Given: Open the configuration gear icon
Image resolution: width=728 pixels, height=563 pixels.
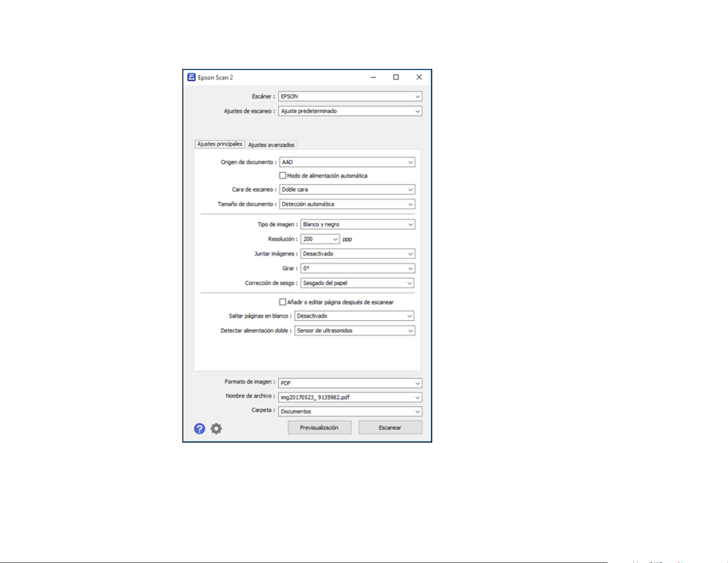Looking at the screenshot, I should 216,429.
